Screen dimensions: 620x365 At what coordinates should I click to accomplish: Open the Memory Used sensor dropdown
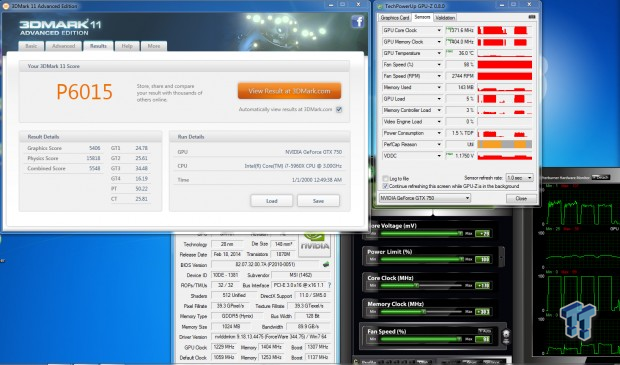[x=439, y=87]
